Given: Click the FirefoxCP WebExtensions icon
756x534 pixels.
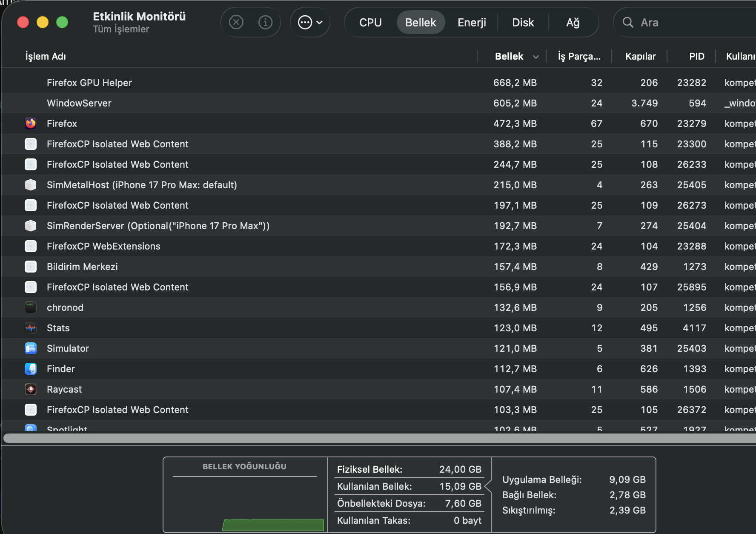Looking at the screenshot, I should pos(31,246).
